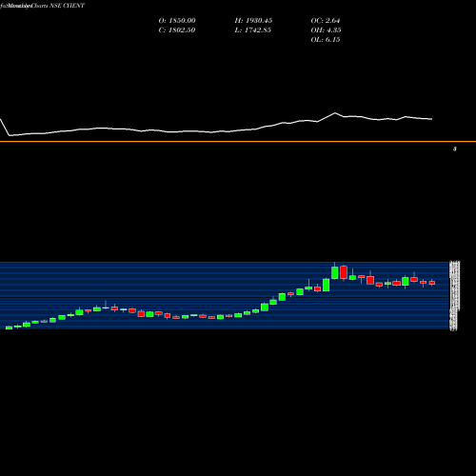Image resolution: width=476 pixels, height=476 pixels.
Task: Click the price axis labels beside the candlestick chart
Action: click(454, 296)
